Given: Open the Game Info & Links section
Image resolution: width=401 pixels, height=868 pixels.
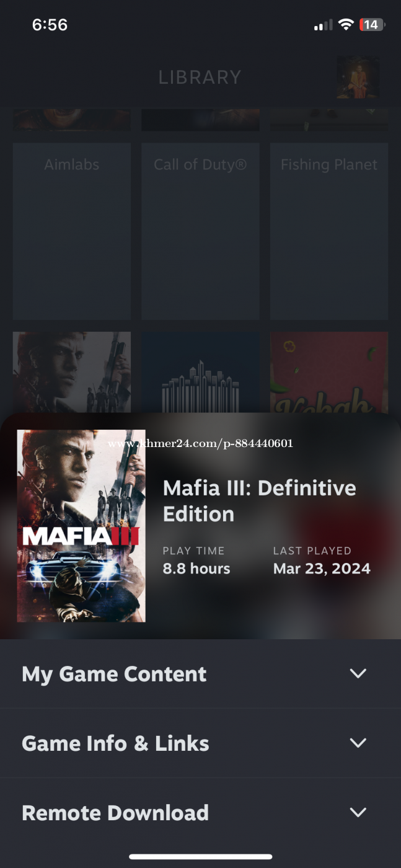Looking at the screenshot, I should click(x=200, y=743).
